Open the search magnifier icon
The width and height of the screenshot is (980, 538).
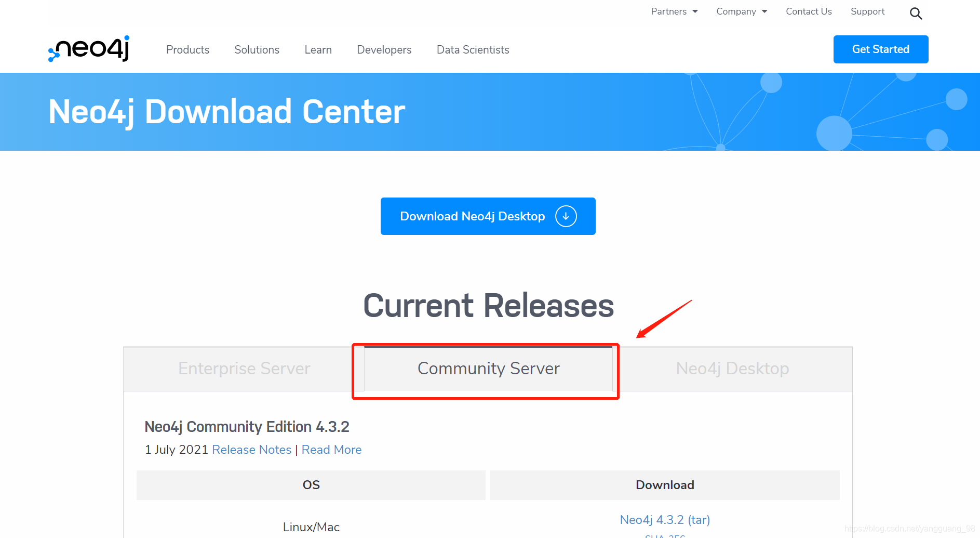(916, 14)
